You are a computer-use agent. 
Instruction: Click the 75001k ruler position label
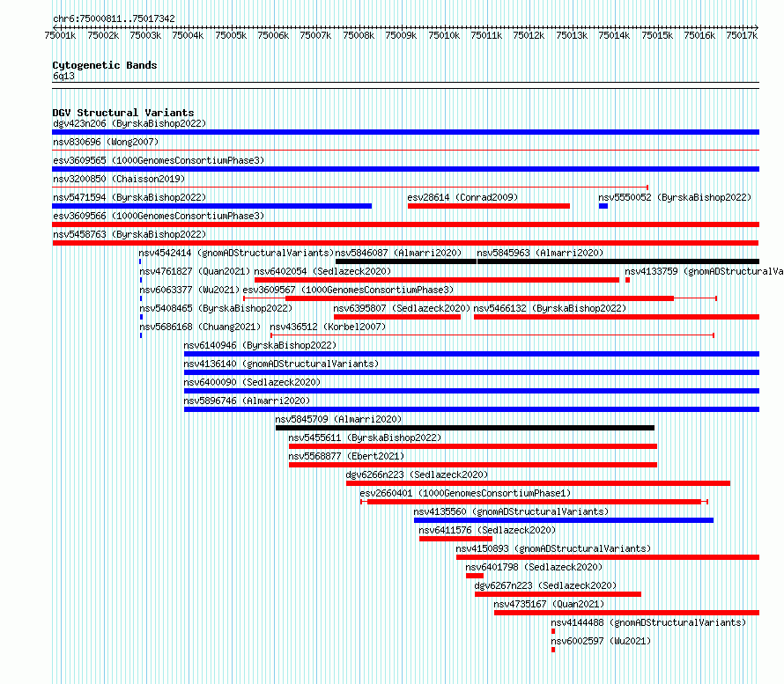pyautogui.click(x=60, y=35)
